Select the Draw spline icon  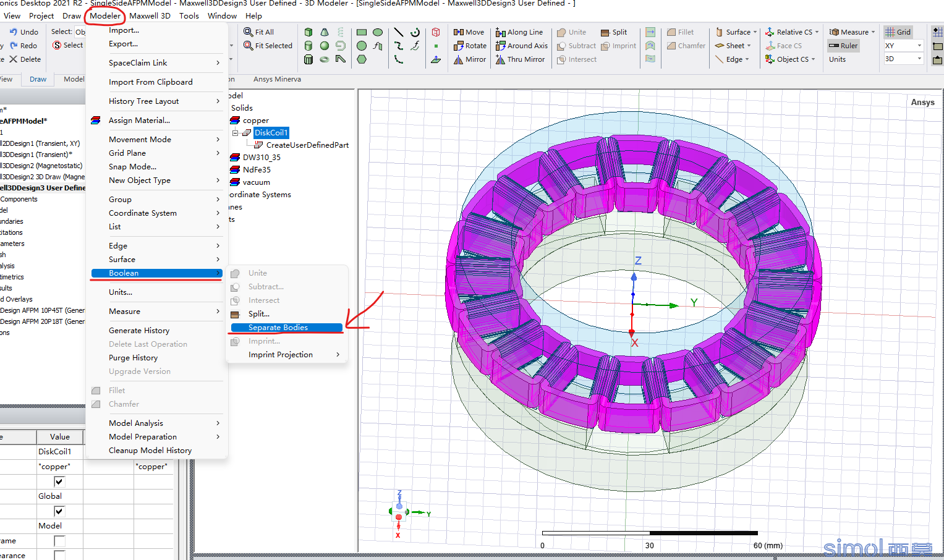click(x=399, y=46)
